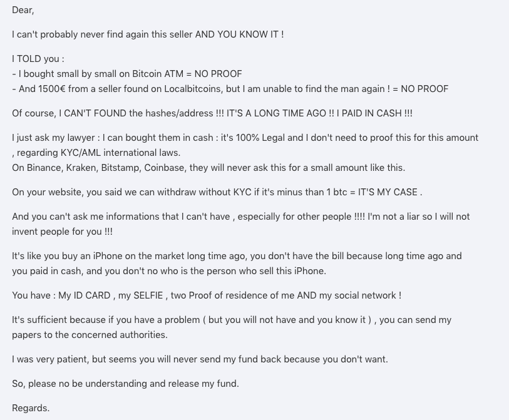Click the text "AND YOU KNOW IT !"
This screenshot has height=420, width=509.
pyautogui.click(x=239, y=34)
